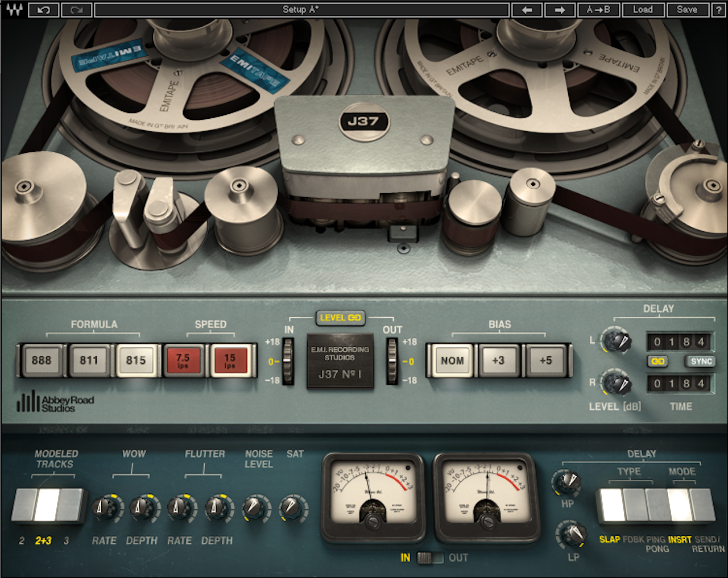Copy settings with A to B

(598, 9)
